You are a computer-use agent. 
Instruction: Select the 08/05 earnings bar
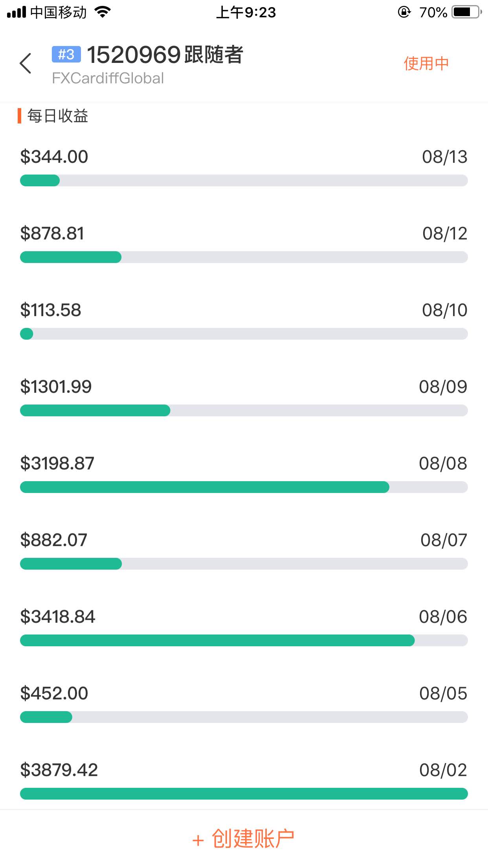coord(244,717)
